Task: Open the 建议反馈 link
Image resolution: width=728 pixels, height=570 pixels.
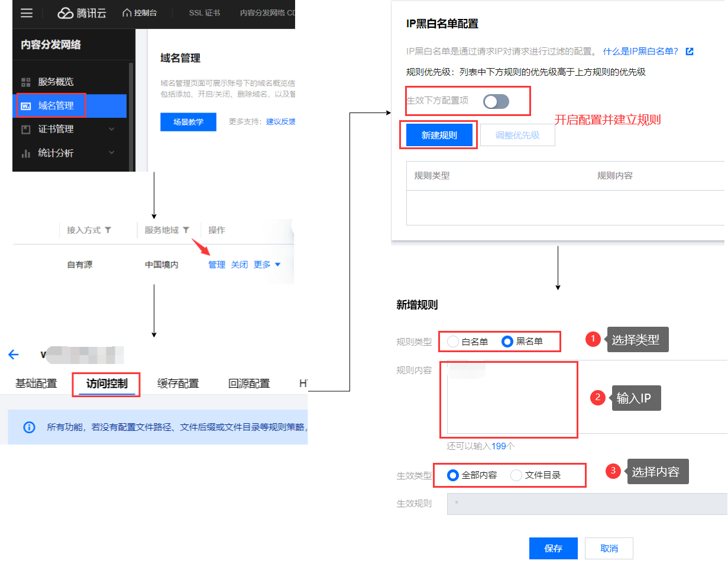Action: (x=280, y=122)
